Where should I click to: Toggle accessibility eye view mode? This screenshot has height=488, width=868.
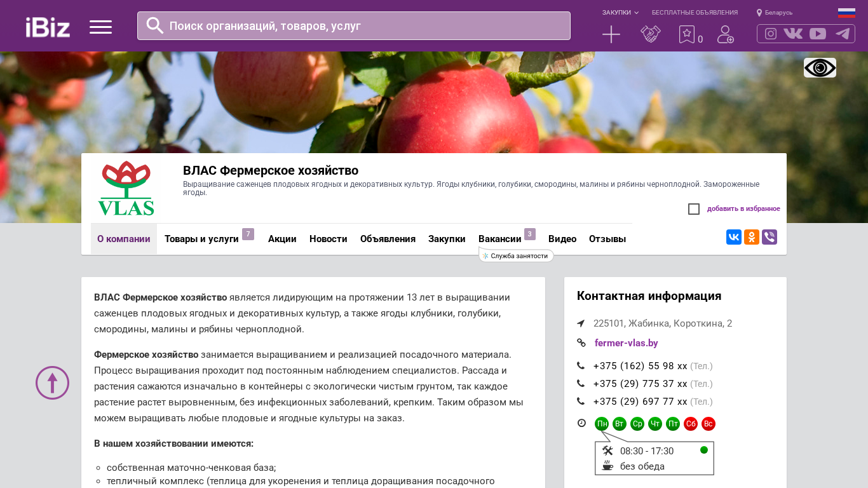(820, 67)
